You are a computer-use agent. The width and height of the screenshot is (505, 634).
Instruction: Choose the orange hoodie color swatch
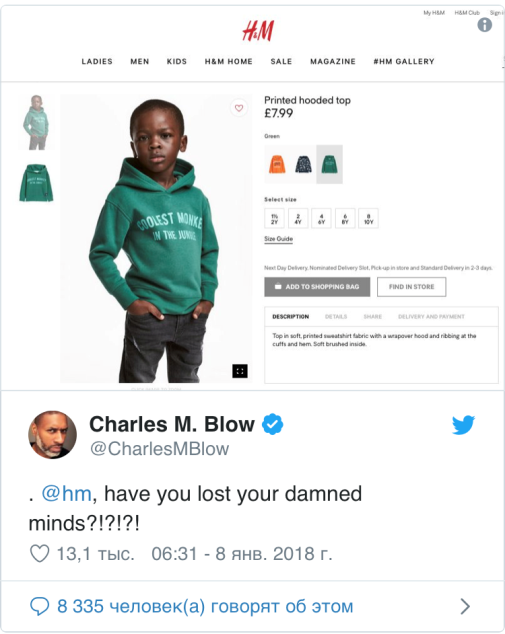pyautogui.click(x=277, y=164)
